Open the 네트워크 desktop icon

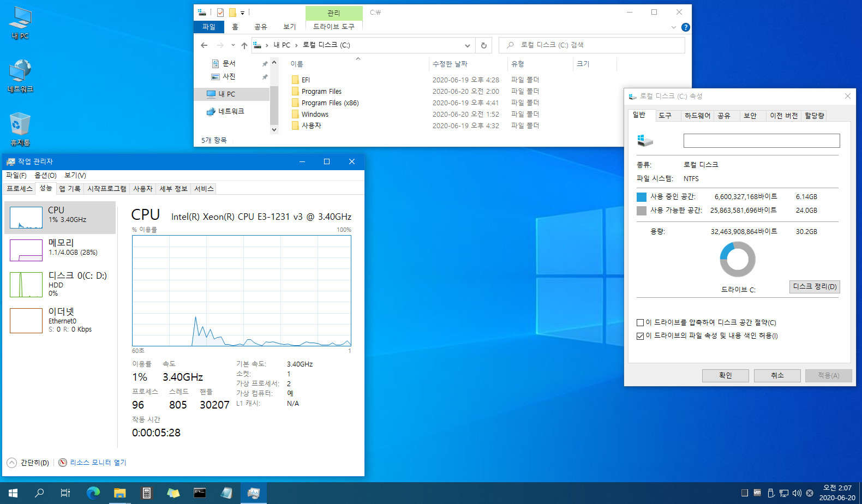pyautogui.click(x=20, y=76)
